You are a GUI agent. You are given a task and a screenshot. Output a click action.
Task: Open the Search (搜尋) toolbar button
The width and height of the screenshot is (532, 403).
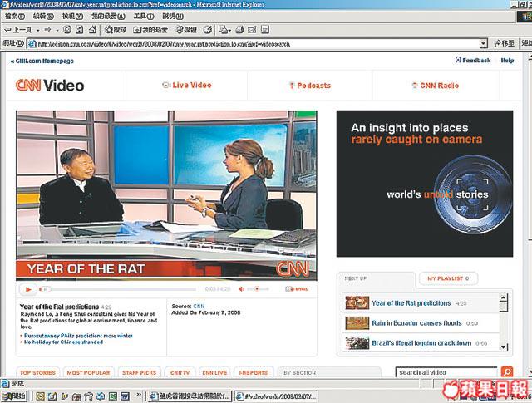(116, 30)
